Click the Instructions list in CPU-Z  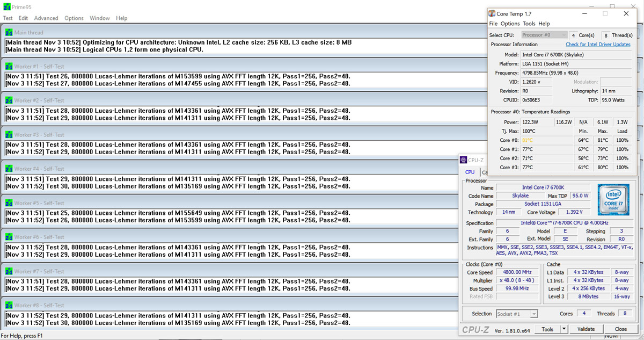pos(565,250)
